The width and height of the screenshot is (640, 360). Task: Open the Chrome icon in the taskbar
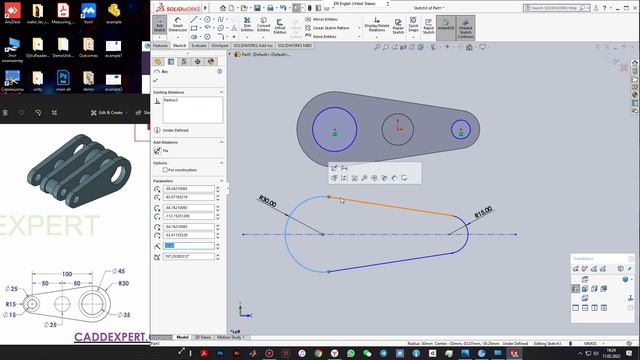[318, 353]
